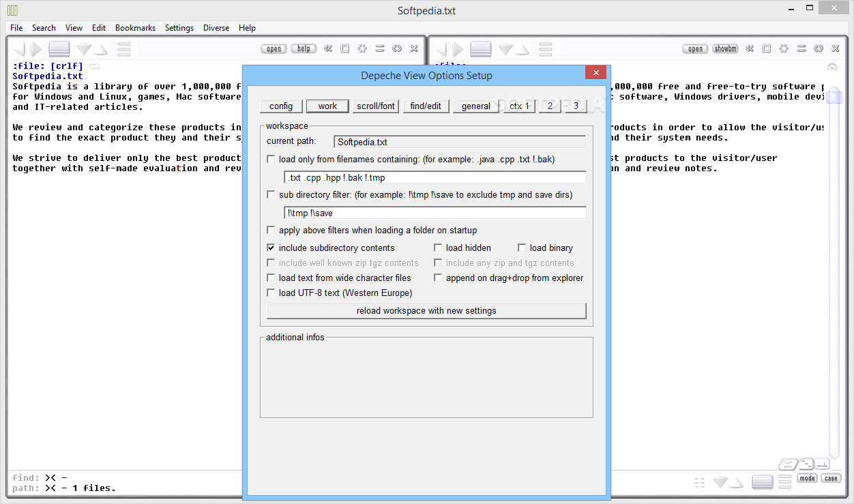854x504 pixels.
Task: Click the square frame icon in right pane
Action: (767, 48)
